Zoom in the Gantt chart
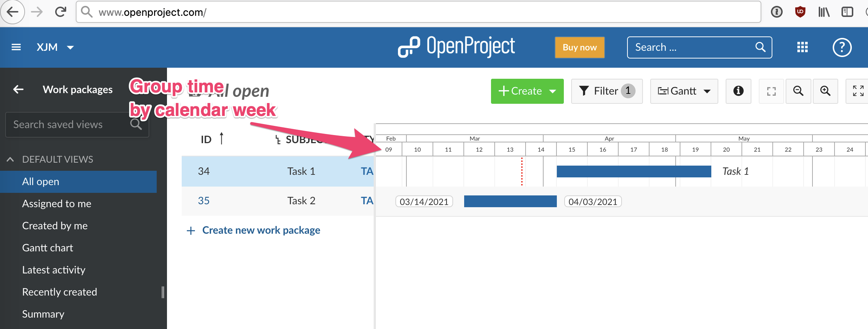This screenshot has height=329, width=868. tap(825, 91)
